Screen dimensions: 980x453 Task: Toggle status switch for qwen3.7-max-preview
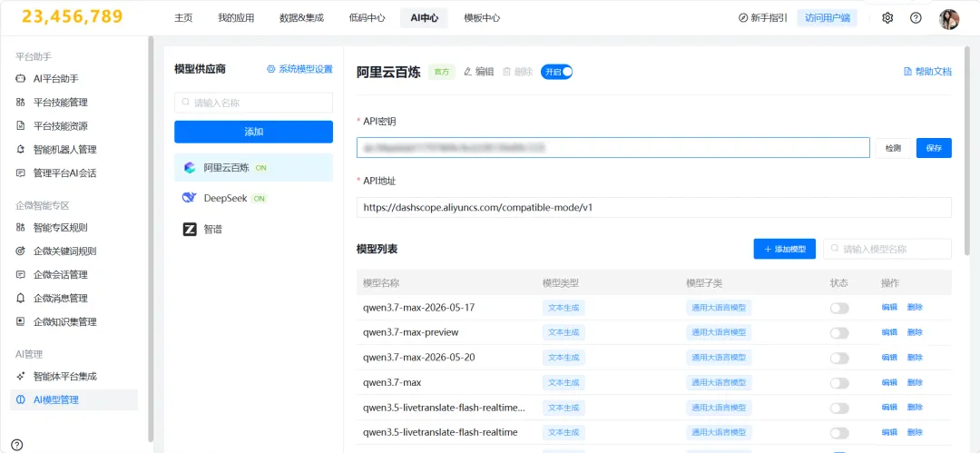(x=839, y=333)
